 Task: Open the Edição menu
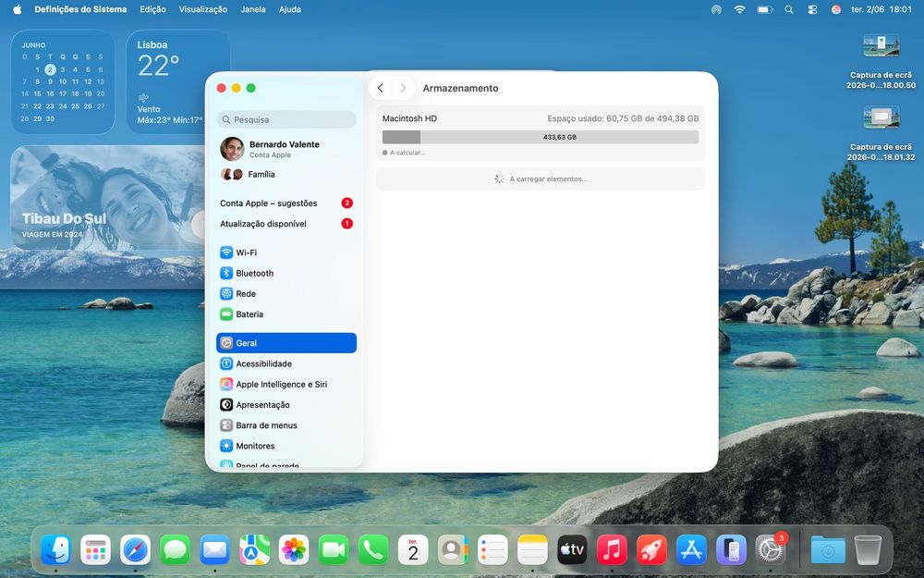[152, 9]
